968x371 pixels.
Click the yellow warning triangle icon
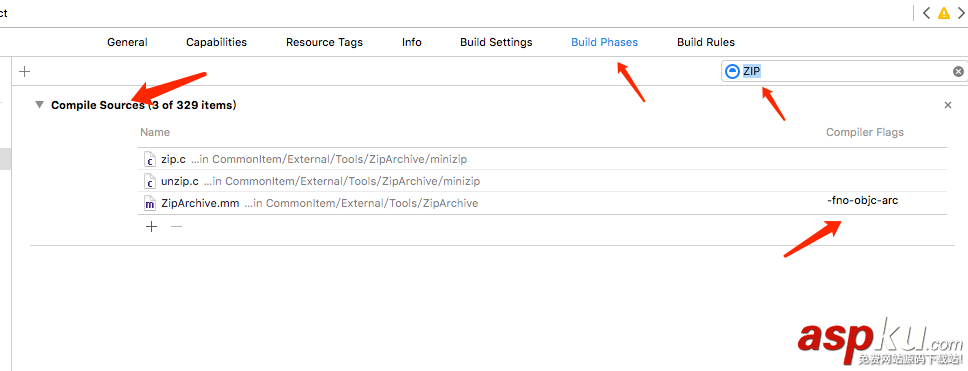point(944,13)
